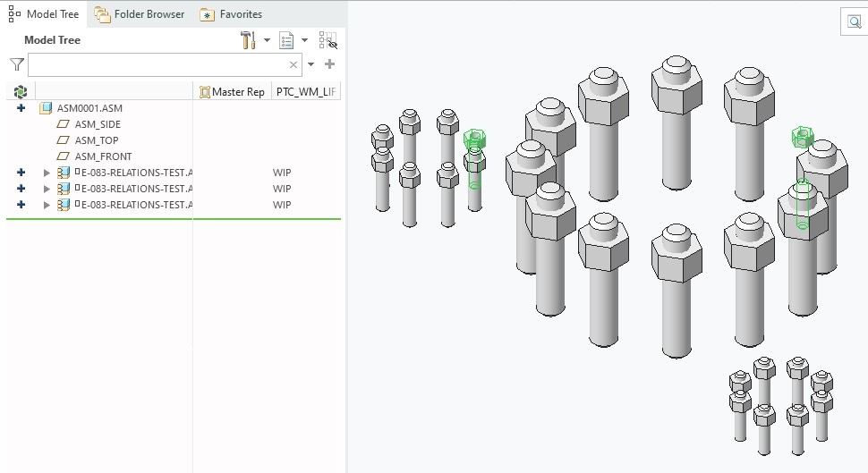This screenshot has height=473, width=868.
Task: Expand the third E-083-RELATIONS-TEST subassembly
Action: pos(47,205)
